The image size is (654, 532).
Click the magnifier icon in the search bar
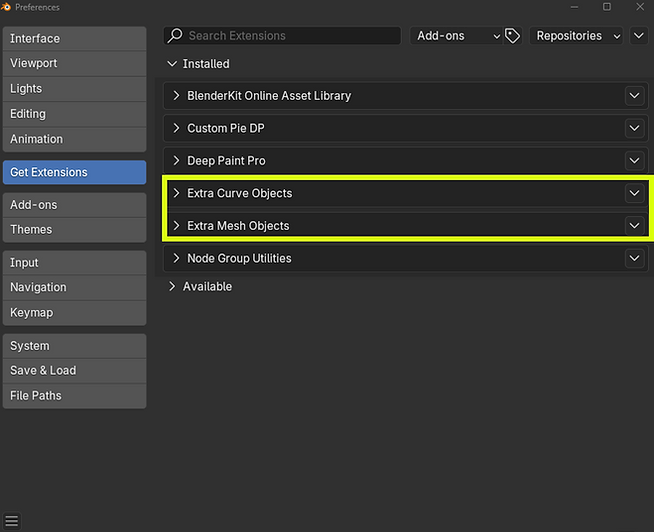[175, 36]
